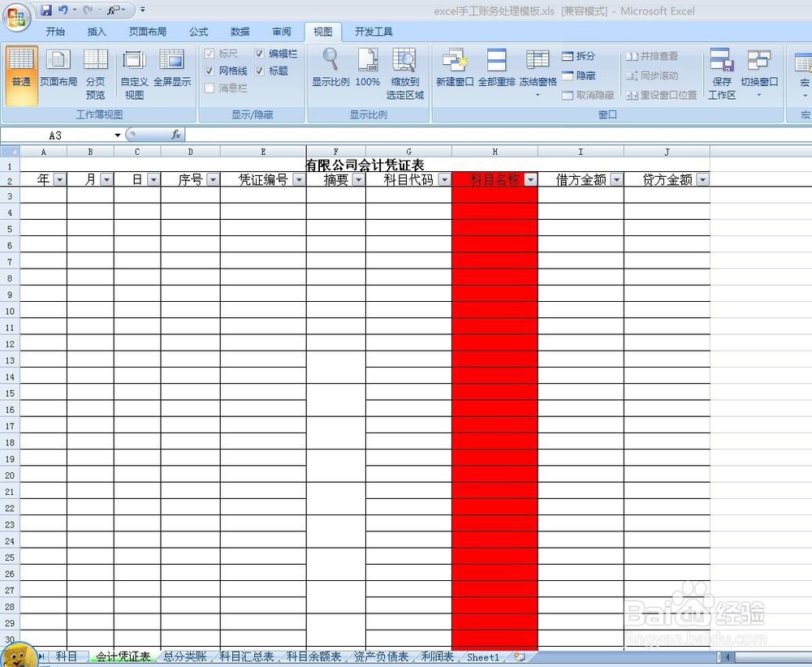Open filter dropdown for 年 column
This screenshot has height=667, width=812.
pyautogui.click(x=59, y=179)
